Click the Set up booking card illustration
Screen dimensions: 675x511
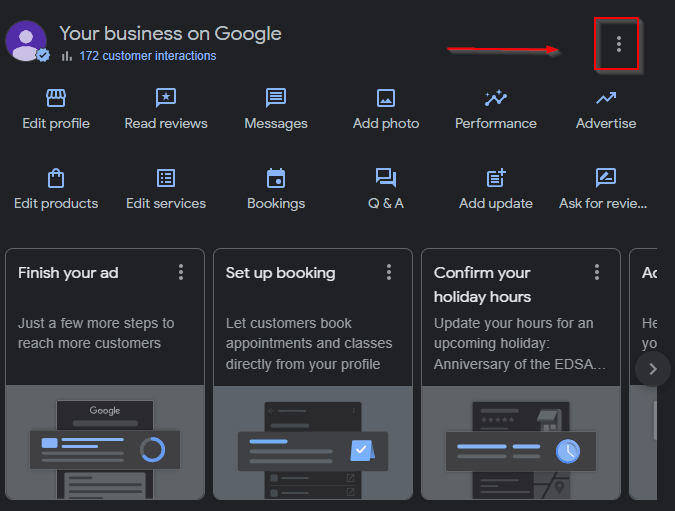(x=312, y=442)
